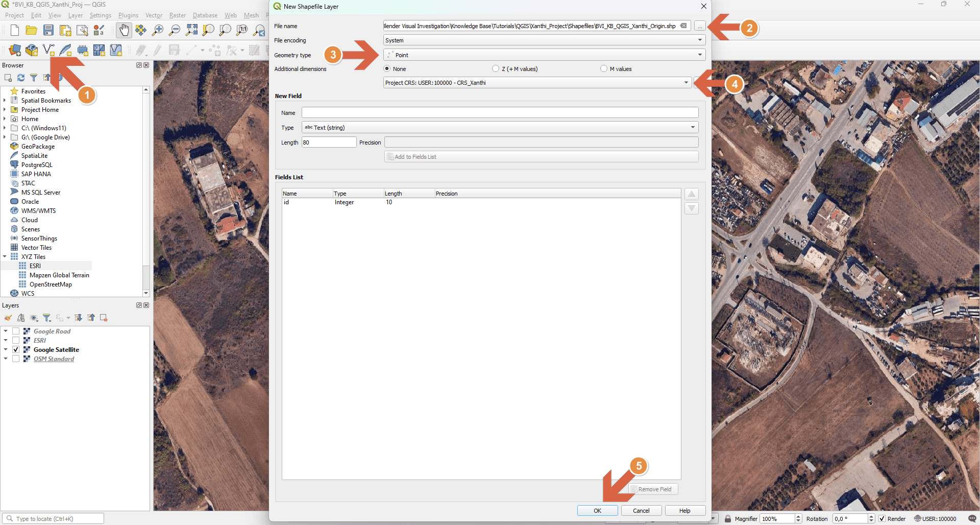Open a project with the folder icon
This screenshot has width=980, height=525.
tap(31, 30)
